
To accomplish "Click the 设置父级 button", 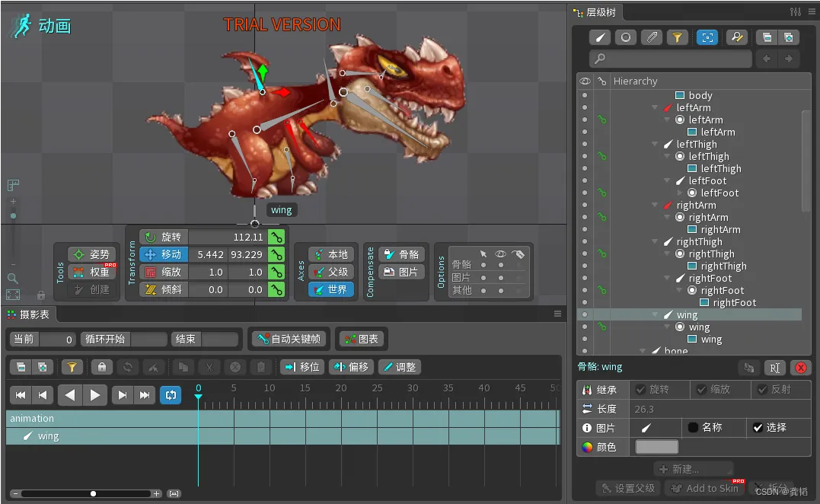I will 629,488.
